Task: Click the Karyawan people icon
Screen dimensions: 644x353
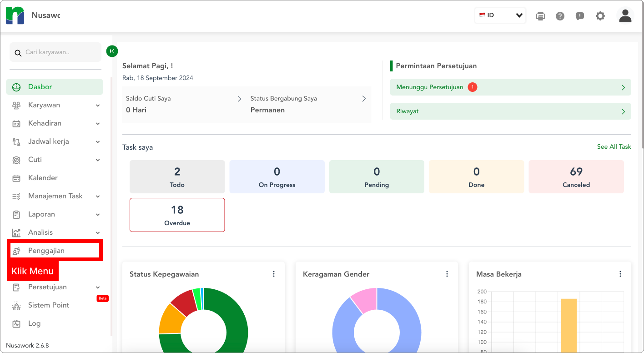Action: (x=16, y=105)
